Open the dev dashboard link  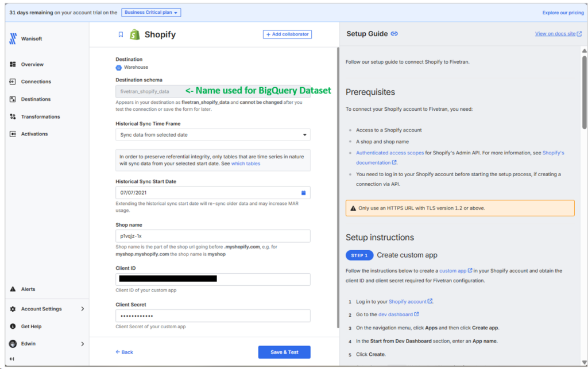click(396, 314)
